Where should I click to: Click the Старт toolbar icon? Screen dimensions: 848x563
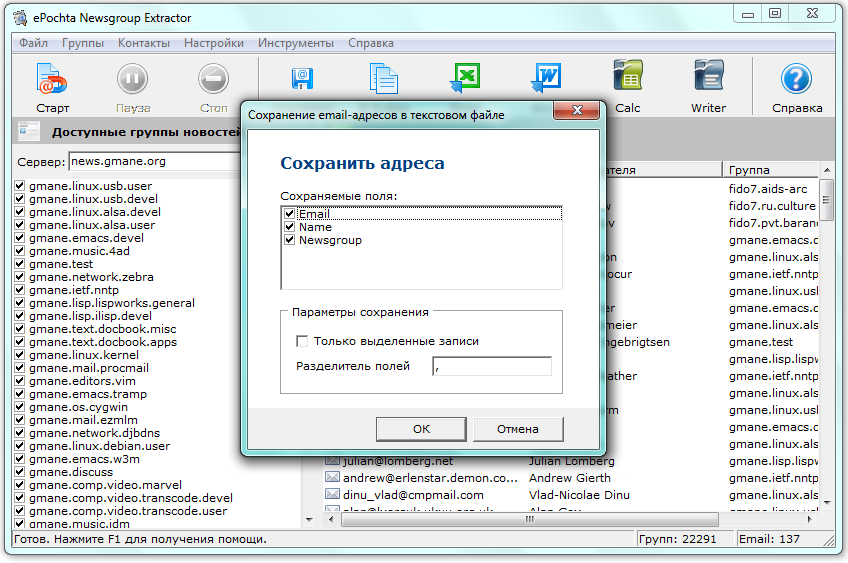[52, 79]
